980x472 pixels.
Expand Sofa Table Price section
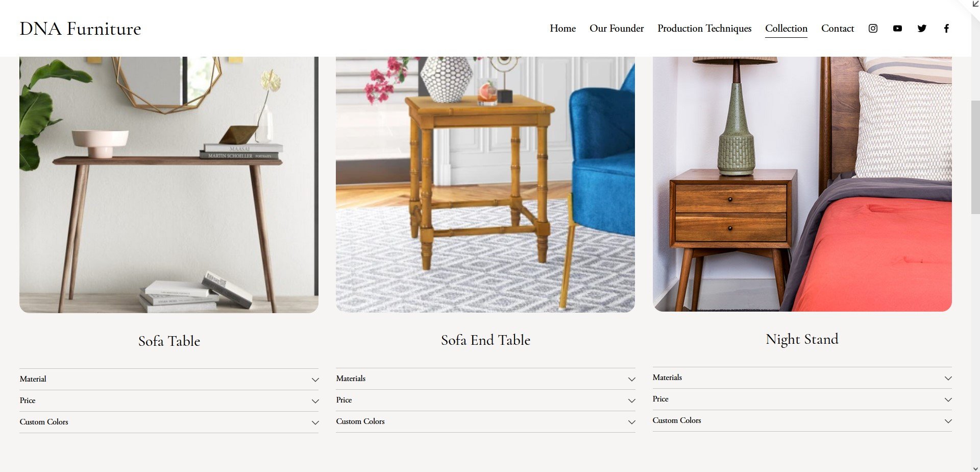(169, 400)
